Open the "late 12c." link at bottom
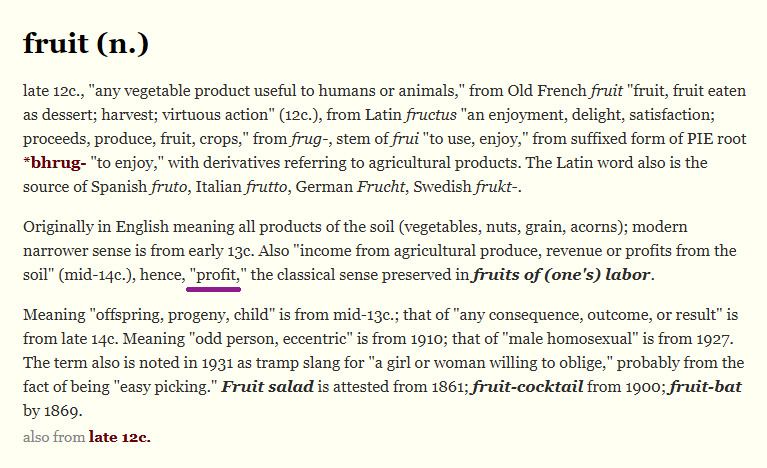The width and height of the screenshot is (767, 468). pos(119,436)
